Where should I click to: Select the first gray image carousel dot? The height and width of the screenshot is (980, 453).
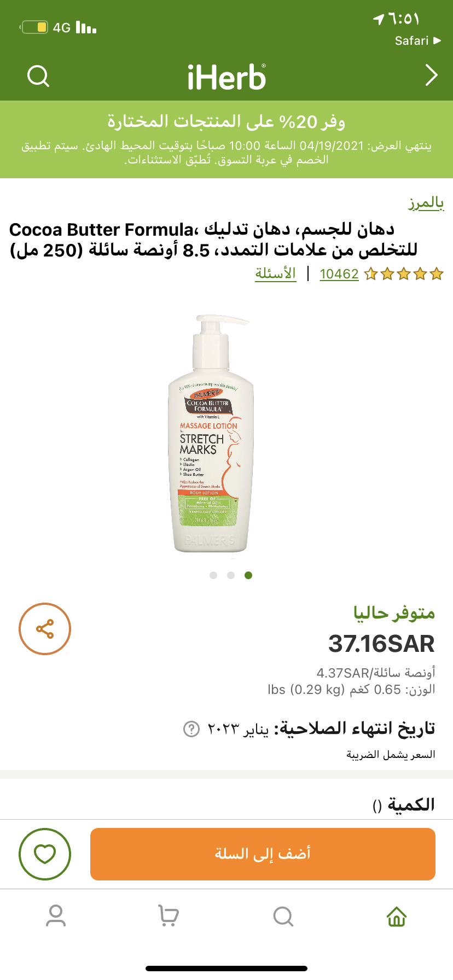point(213,575)
